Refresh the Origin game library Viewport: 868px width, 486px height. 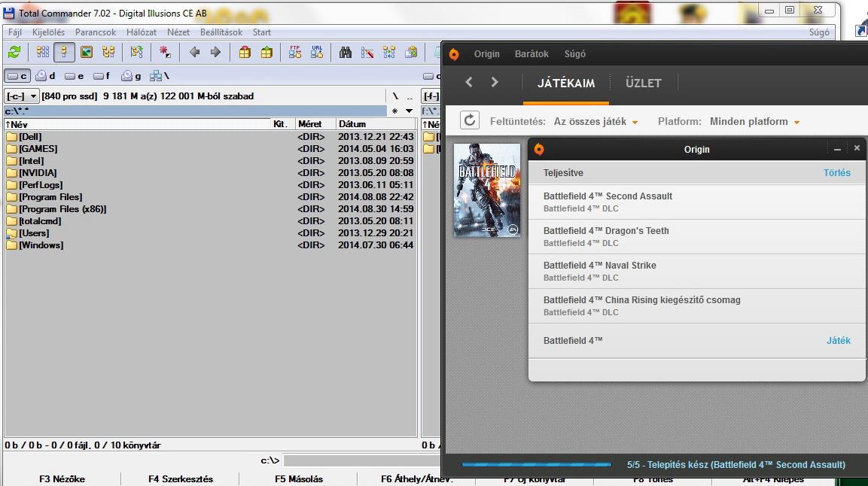point(470,120)
